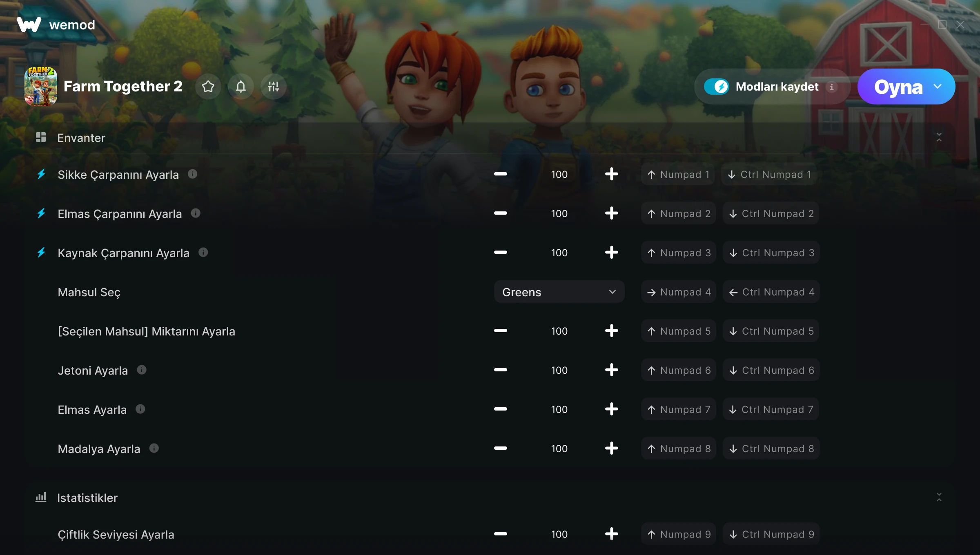Collapse the Istatistikler section
Screen dimensions: 980x555
939,497
